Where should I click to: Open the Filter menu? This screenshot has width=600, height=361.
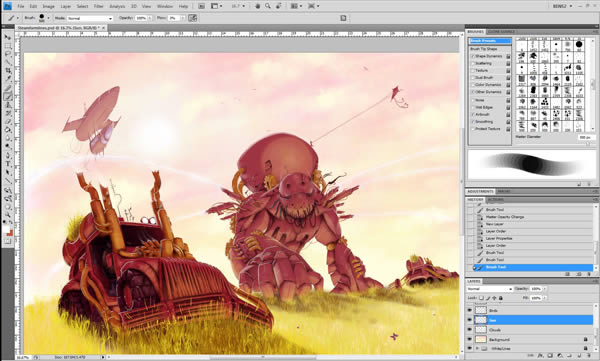coord(98,7)
